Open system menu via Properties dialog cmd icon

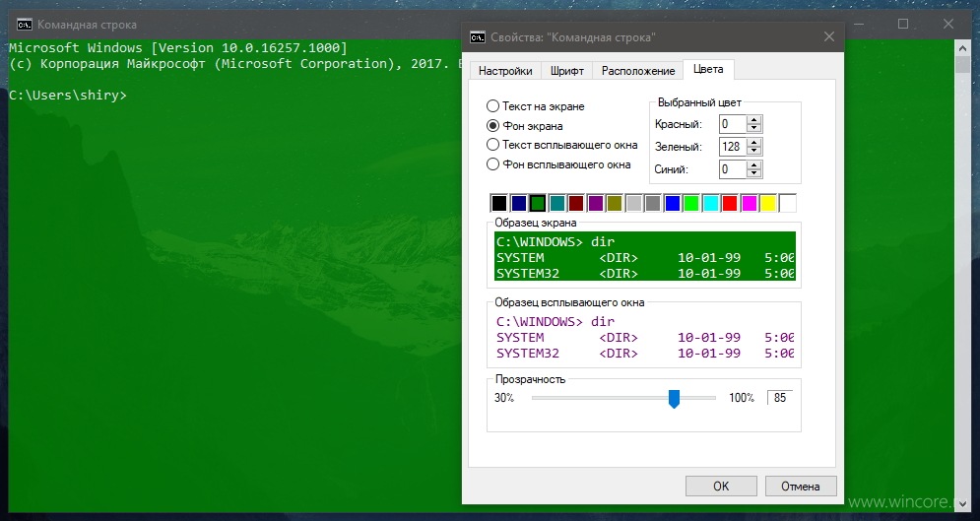tap(477, 37)
